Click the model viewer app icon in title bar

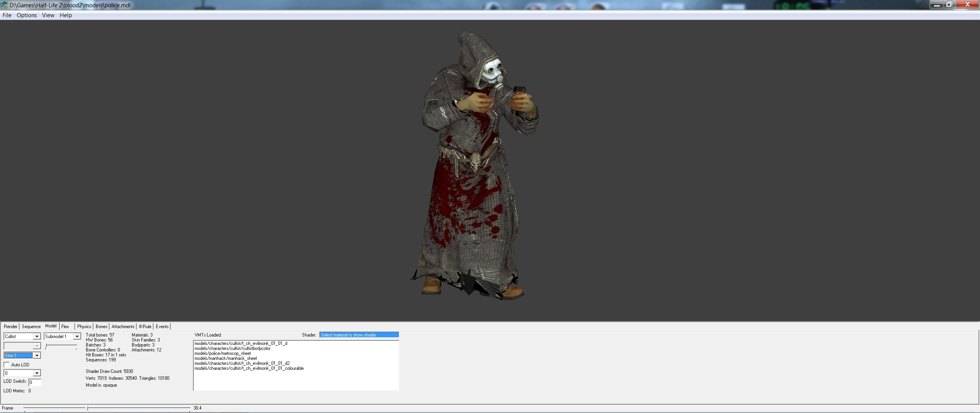click(4, 5)
